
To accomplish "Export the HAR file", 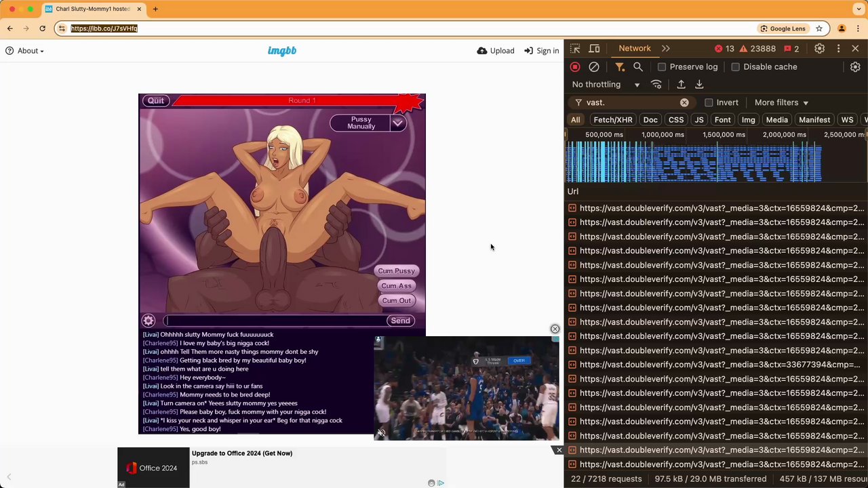I will click(x=699, y=85).
